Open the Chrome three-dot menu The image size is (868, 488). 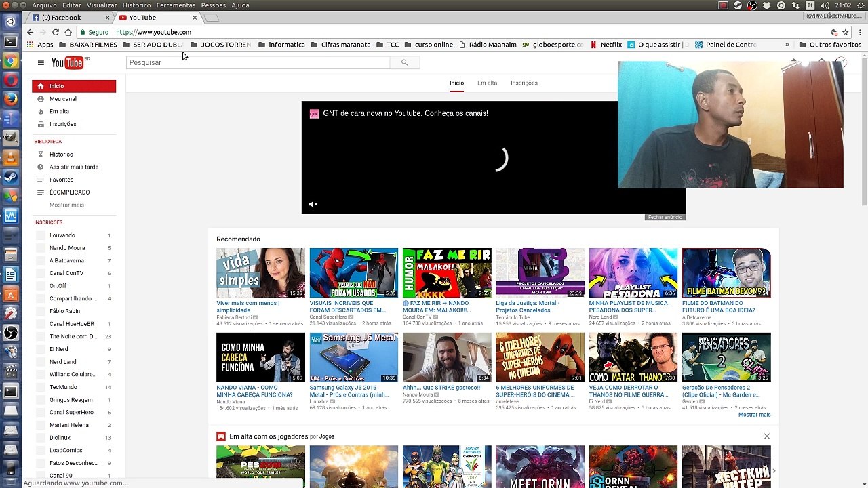click(860, 32)
